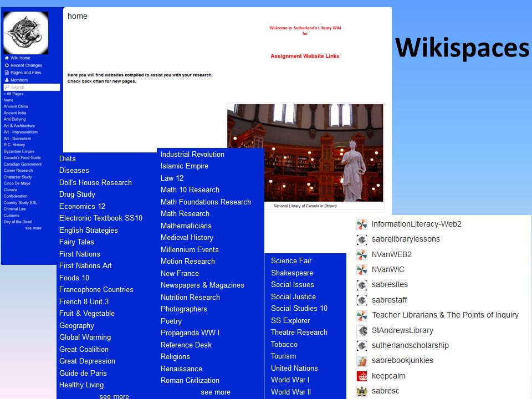532x399 pixels.
Task: Click the Pages and Files document icon
Action: point(7,73)
